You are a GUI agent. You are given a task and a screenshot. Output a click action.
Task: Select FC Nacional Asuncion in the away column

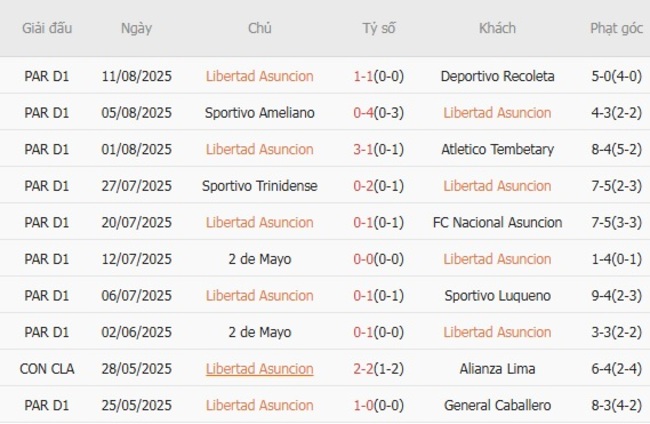coord(497,222)
